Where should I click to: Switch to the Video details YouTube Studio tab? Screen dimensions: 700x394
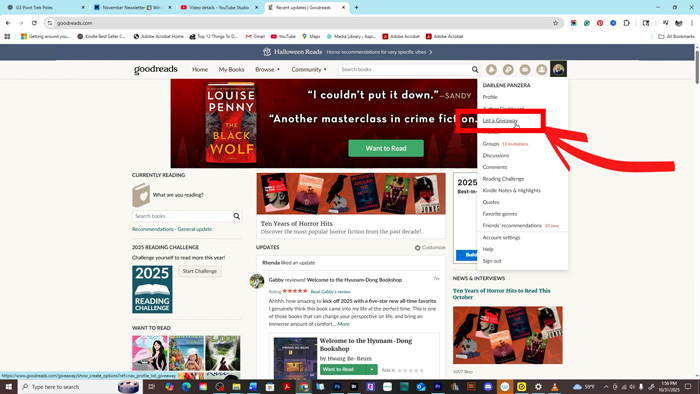click(x=218, y=7)
